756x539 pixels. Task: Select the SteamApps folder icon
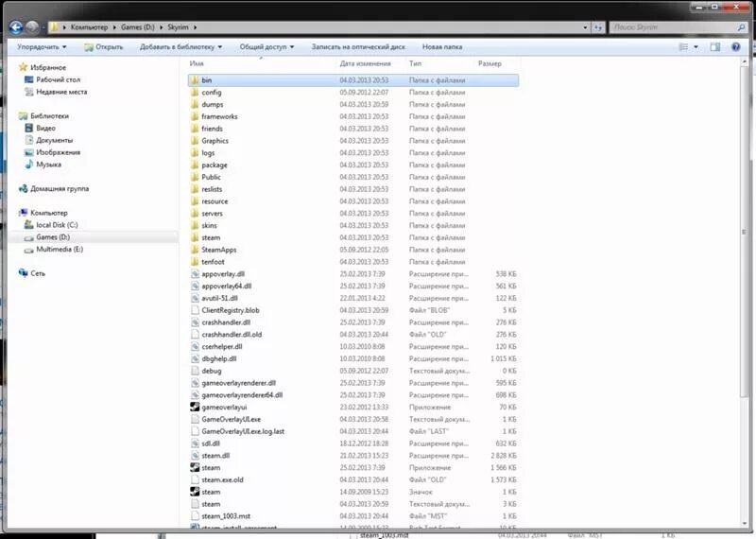195,250
